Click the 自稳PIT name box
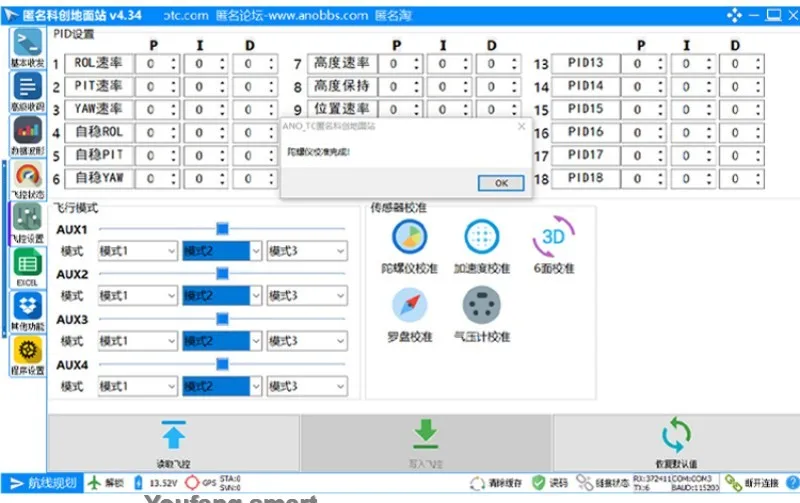The image size is (800, 503). point(99,156)
